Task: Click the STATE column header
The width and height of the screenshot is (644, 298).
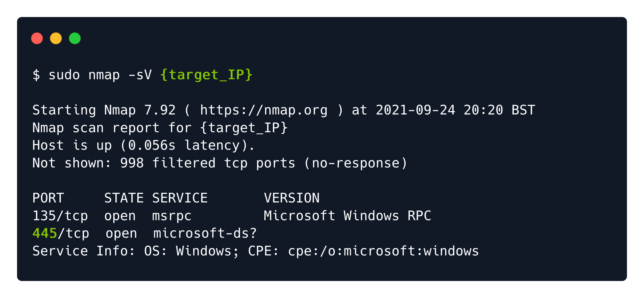Action: [124, 198]
